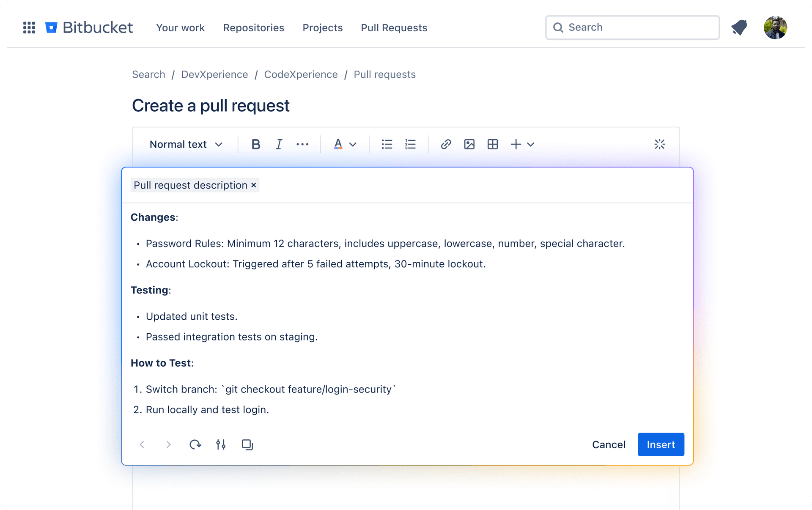Screen dimensions: 812x510
Task: Open the Repositories menu
Action: [x=254, y=28]
